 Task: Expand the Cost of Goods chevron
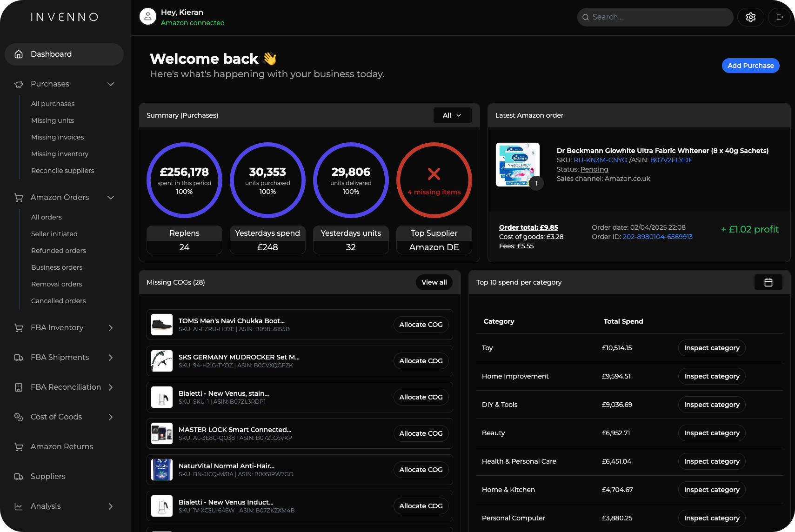tap(111, 417)
